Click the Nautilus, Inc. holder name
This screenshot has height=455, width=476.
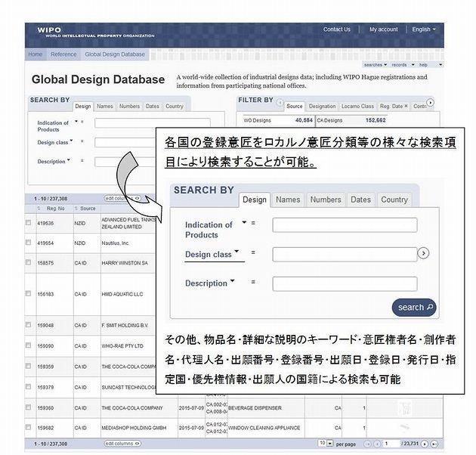click(x=116, y=243)
